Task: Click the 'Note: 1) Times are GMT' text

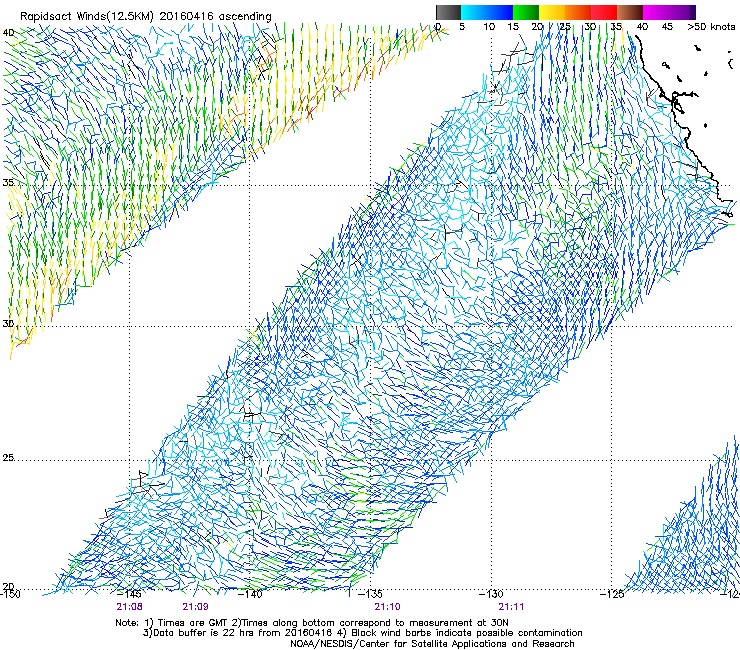Action: click(x=172, y=623)
